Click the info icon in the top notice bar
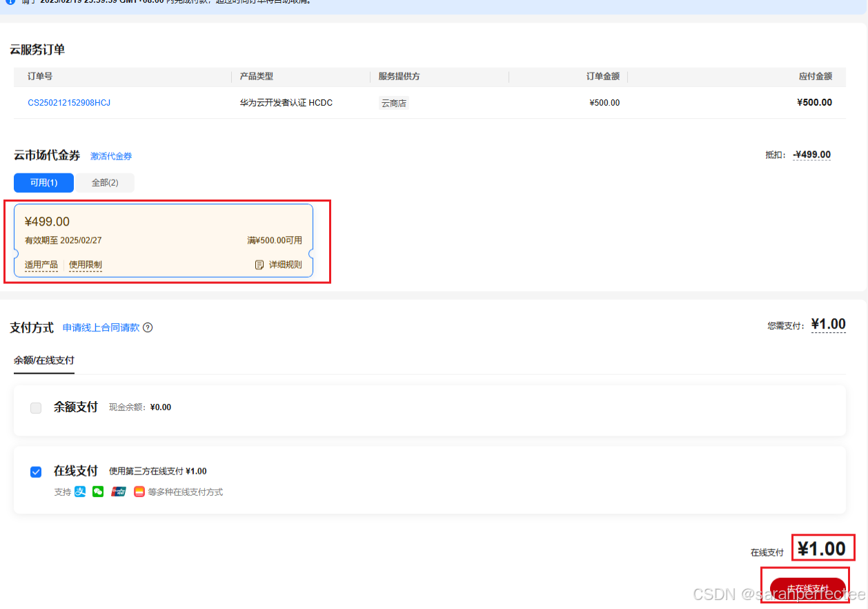 click(10, 2)
